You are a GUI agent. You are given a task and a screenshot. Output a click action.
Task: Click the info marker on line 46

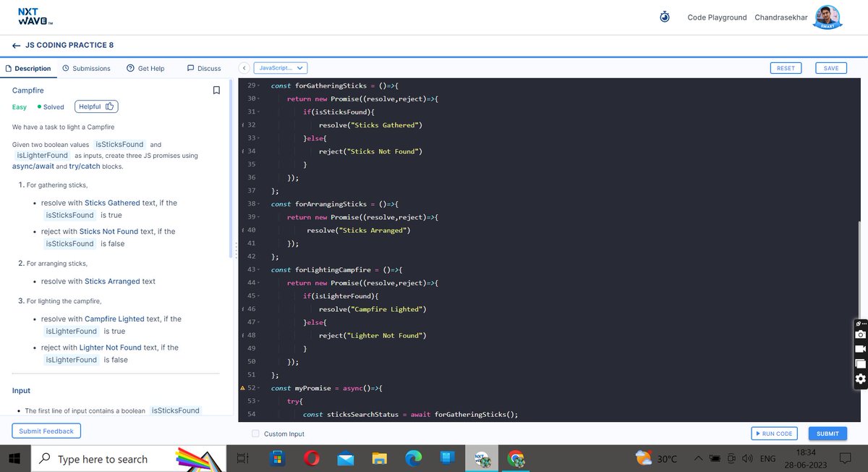[242, 309]
